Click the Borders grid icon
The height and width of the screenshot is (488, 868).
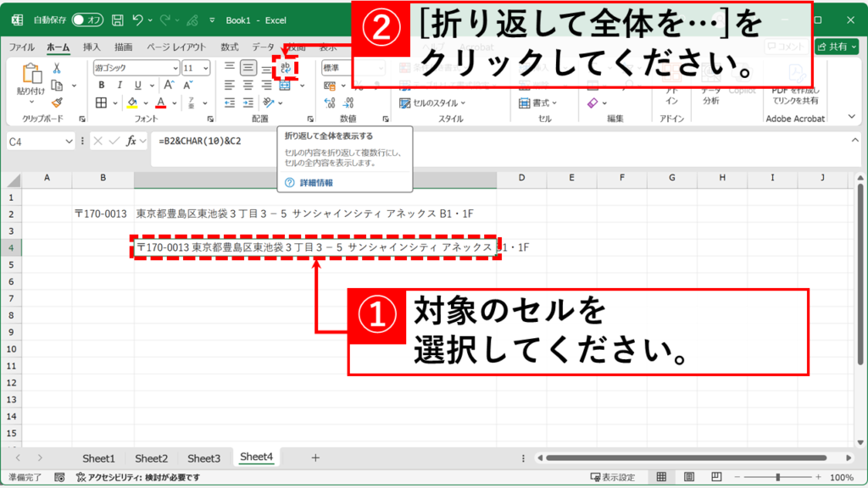click(102, 103)
